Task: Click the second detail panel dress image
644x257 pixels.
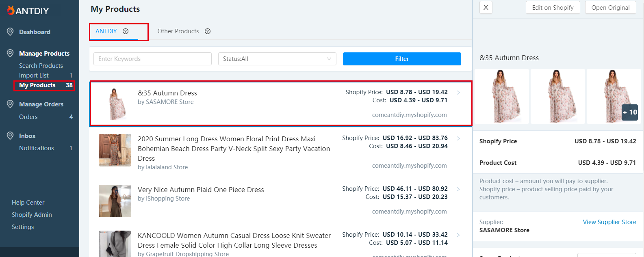Action: coord(558,96)
